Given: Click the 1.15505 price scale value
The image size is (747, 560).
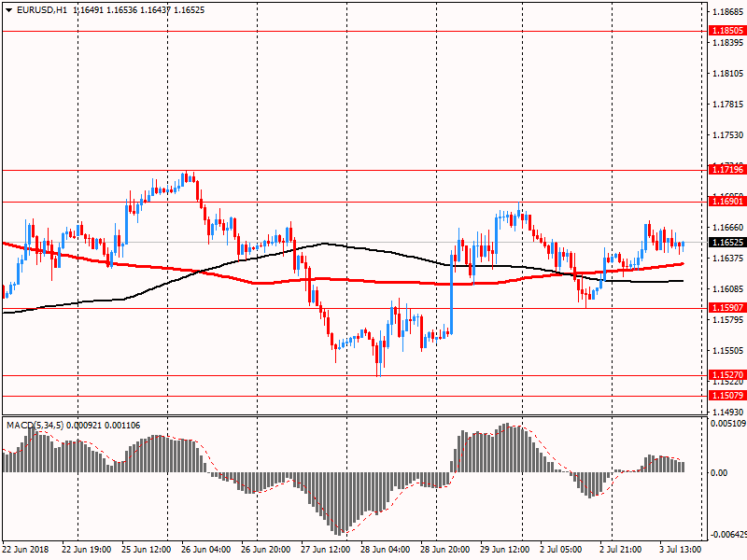Looking at the screenshot, I should (x=727, y=351).
